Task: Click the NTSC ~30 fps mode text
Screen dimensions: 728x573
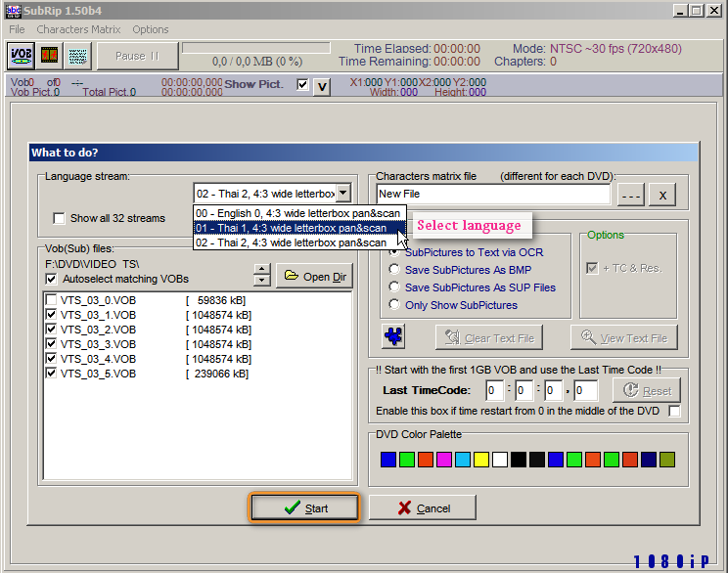Action: click(x=615, y=49)
